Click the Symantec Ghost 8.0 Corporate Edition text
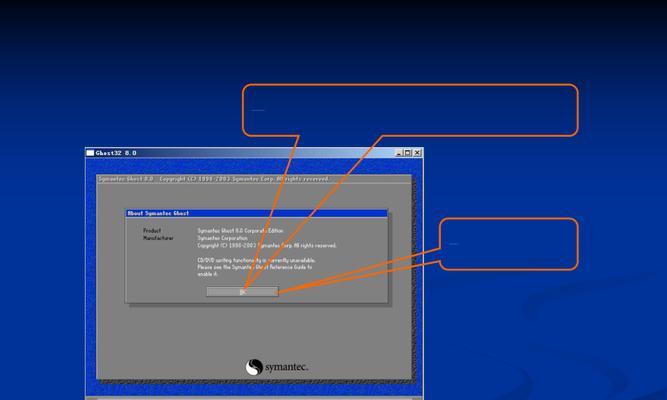The image size is (667, 400). 240,231
